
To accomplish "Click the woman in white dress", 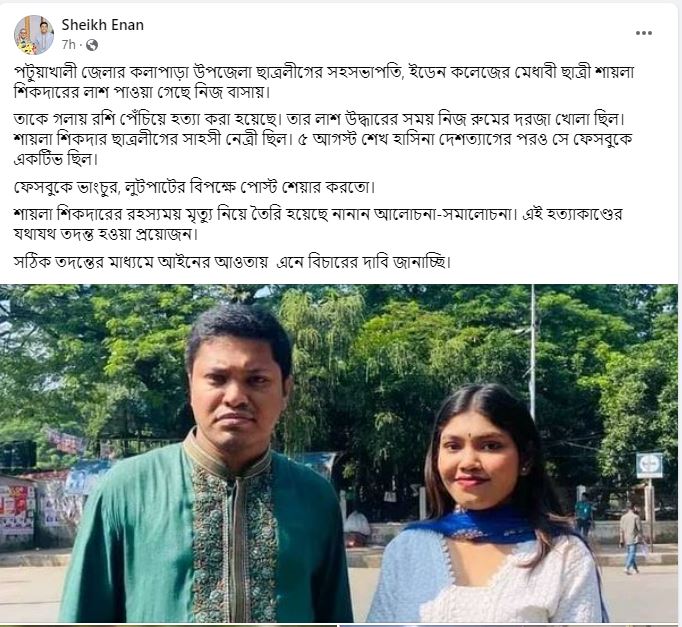I will 487,504.
